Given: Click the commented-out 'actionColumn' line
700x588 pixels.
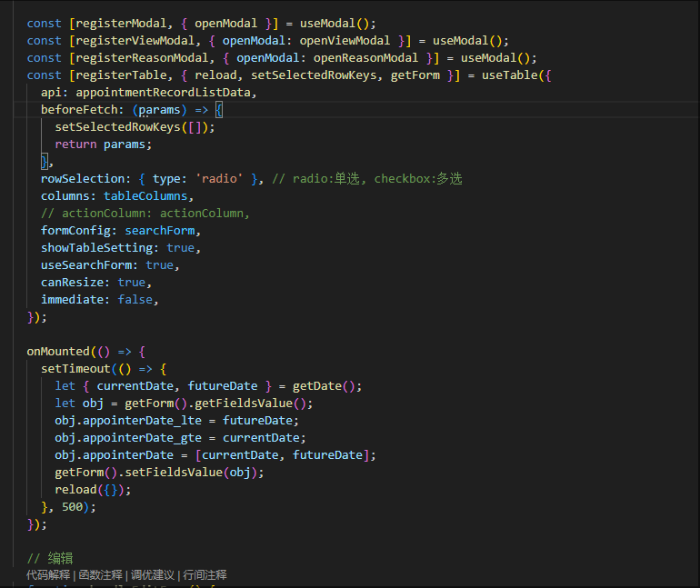Looking at the screenshot, I should pyautogui.click(x=145, y=214).
